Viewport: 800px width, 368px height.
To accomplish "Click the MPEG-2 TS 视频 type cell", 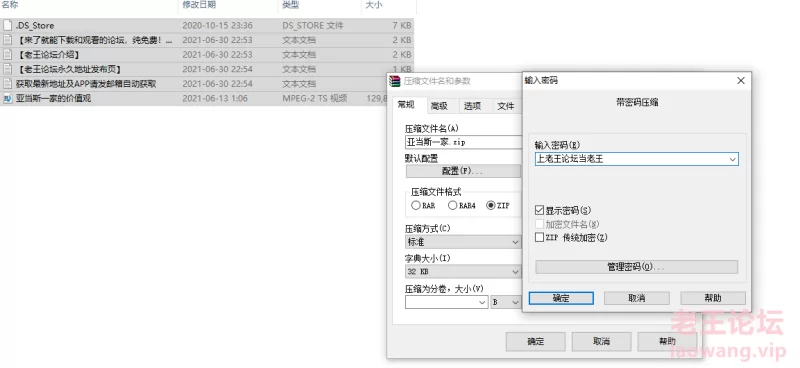I will click(x=315, y=99).
